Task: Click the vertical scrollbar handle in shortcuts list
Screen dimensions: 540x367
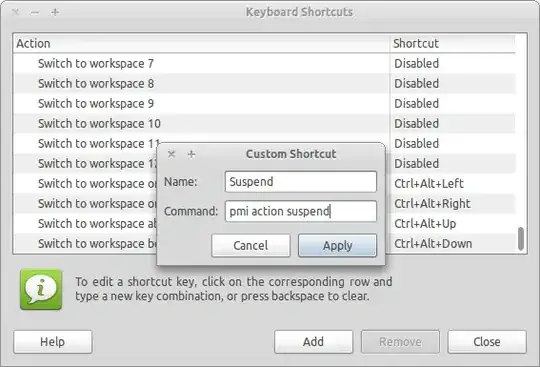Action: coord(521,239)
